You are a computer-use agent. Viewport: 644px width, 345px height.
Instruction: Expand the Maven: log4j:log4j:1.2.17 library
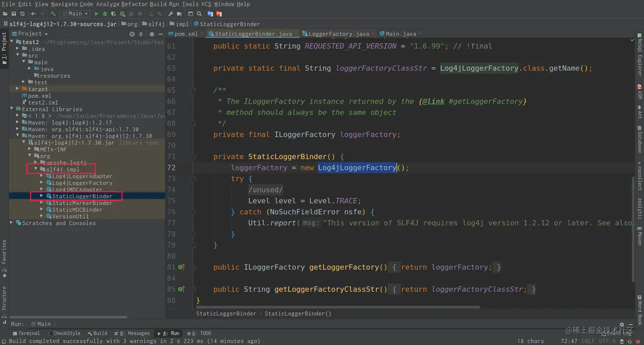pos(18,123)
